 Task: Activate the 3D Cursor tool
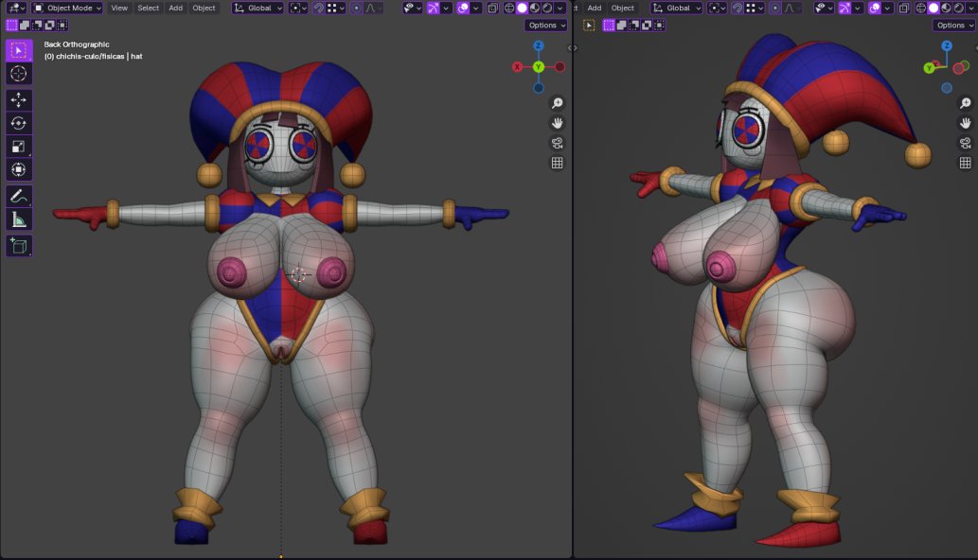[19, 74]
